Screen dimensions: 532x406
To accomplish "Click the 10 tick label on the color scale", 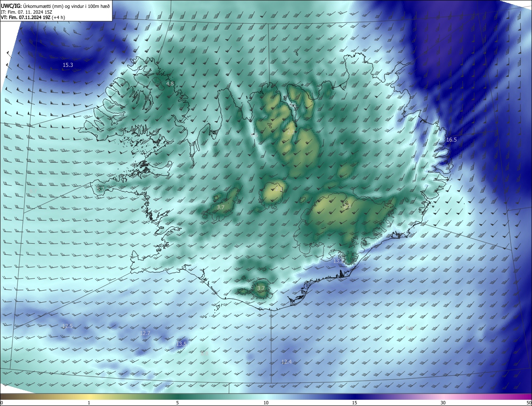I will pos(266,403).
